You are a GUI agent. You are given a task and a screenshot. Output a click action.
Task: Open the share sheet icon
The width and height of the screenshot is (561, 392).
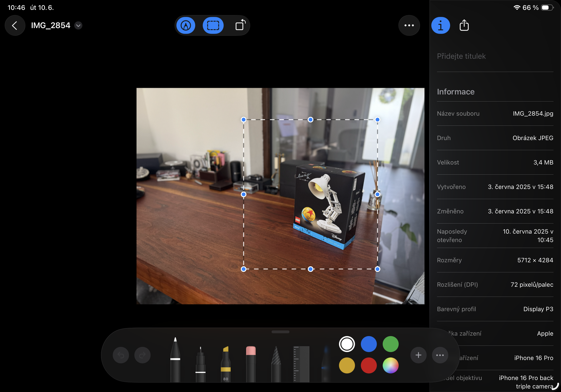pyautogui.click(x=464, y=25)
